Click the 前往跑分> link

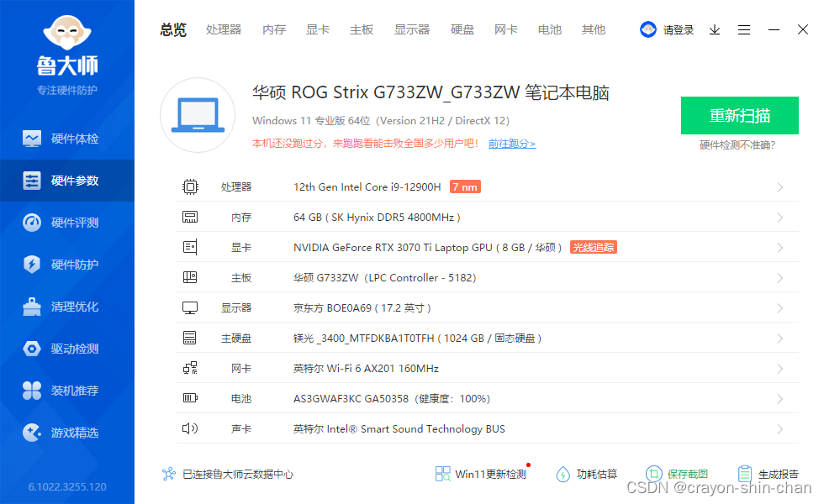(512, 144)
